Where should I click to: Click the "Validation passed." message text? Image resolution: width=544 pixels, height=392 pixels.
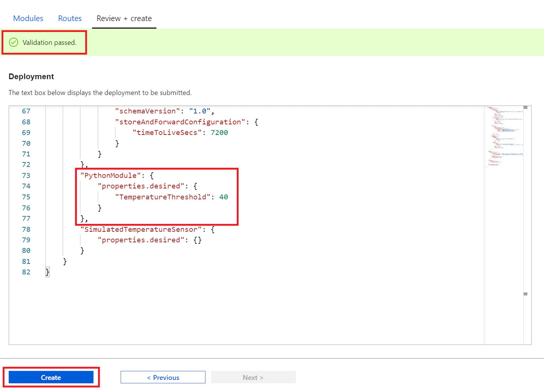click(49, 43)
